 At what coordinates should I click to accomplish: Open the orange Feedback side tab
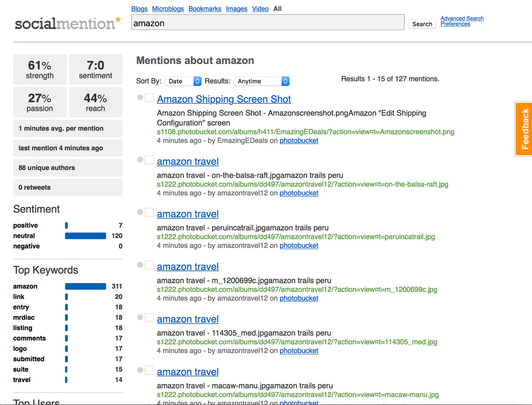[x=524, y=129]
